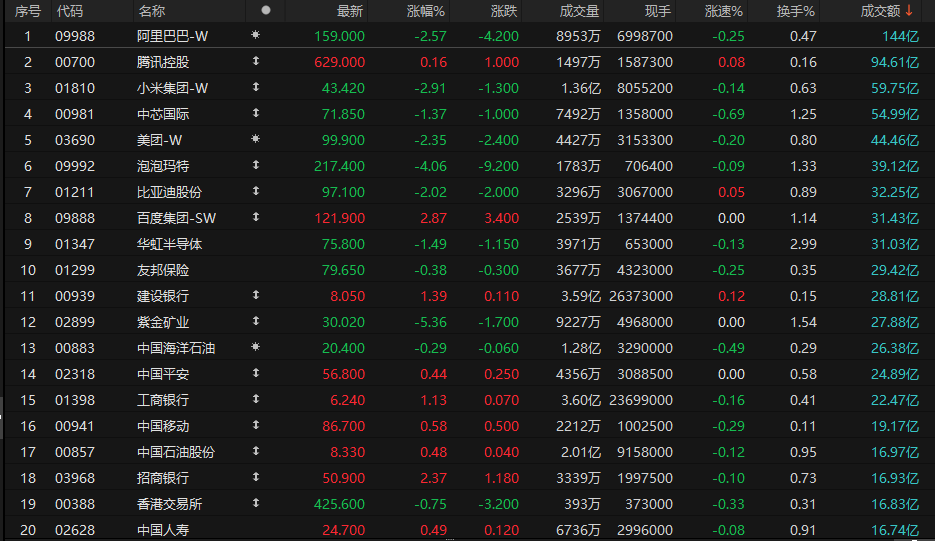Sort by the 涨幅% column header
935x541 pixels.
[426, 11]
